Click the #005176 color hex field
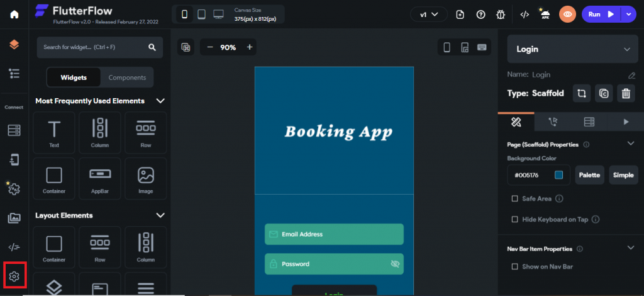 coord(538,175)
